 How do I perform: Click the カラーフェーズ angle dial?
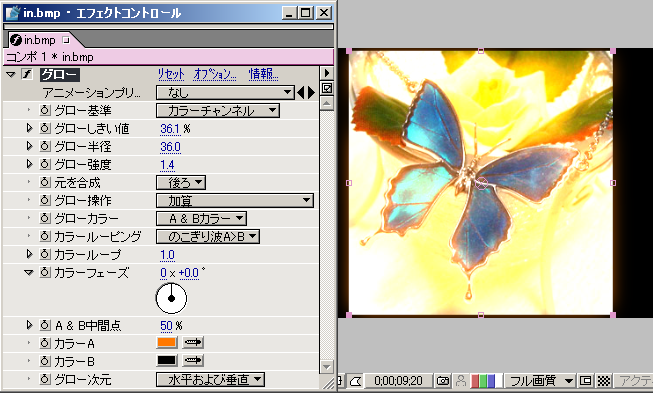coord(171,298)
